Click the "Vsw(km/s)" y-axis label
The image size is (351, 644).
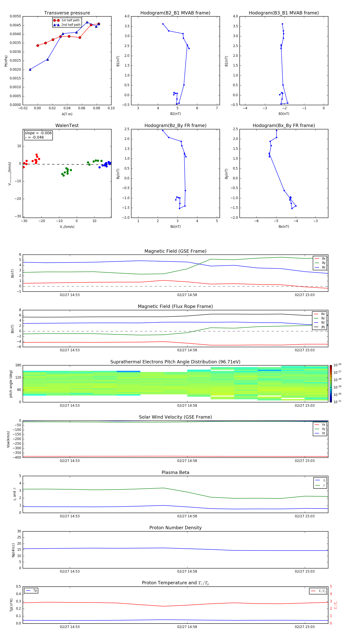click(8, 439)
